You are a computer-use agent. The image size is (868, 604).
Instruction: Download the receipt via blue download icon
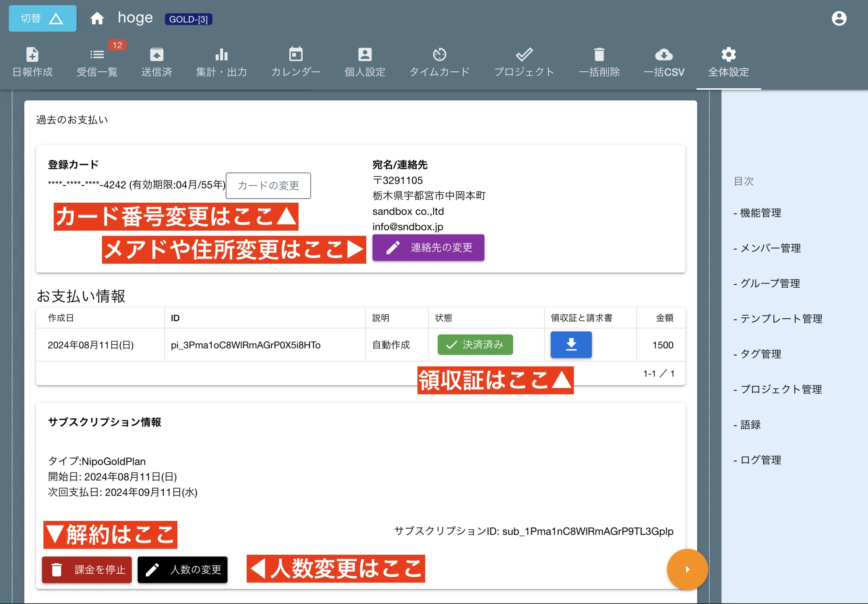coord(571,345)
